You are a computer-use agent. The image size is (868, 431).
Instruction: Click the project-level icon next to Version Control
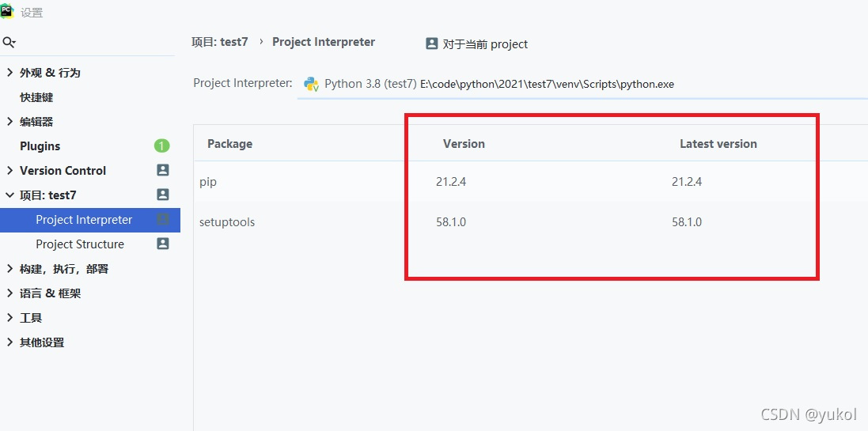pyautogui.click(x=163, y=170)
